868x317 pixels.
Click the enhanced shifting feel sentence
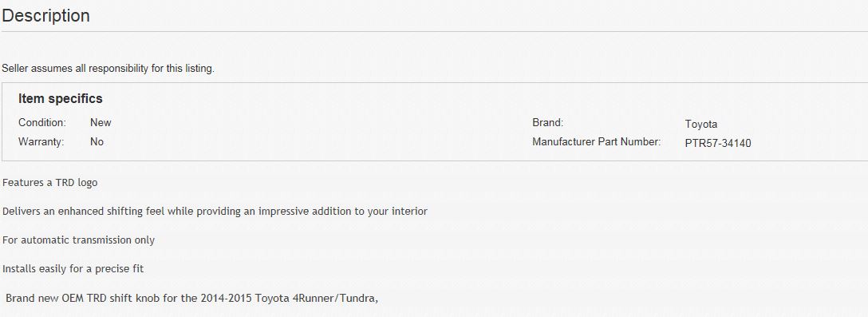215,211
